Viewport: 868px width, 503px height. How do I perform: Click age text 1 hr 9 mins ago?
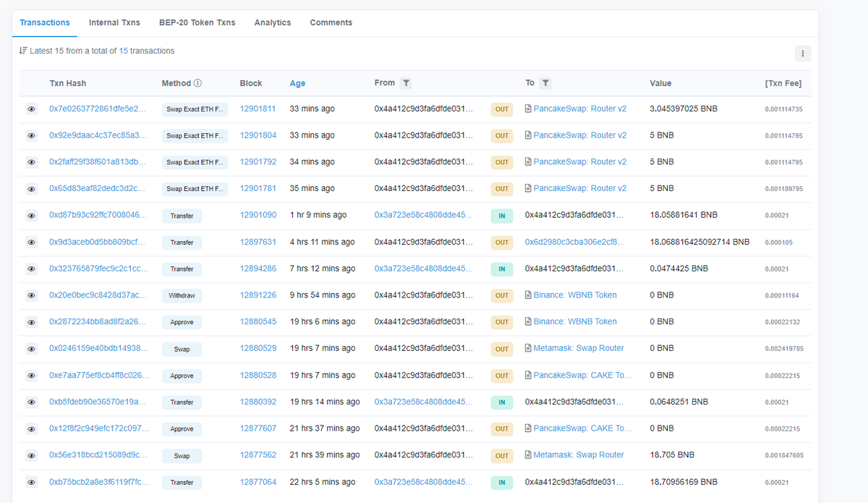tap(318, 215)
